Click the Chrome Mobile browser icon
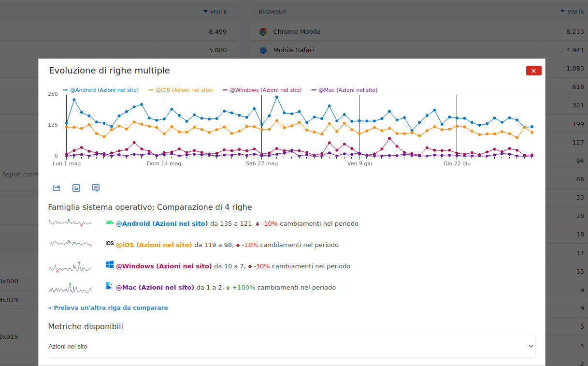 pos(263,32)
